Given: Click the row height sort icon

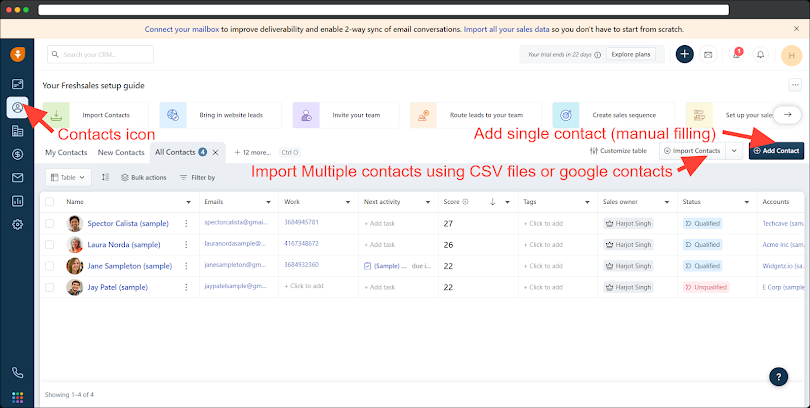Looking at the screenshot, I should click(x=105, y=177).
